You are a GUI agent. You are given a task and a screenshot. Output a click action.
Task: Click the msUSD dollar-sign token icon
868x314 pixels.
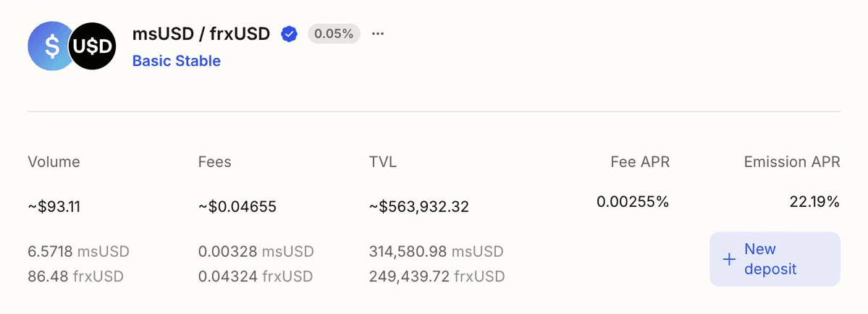click(49, 46)
